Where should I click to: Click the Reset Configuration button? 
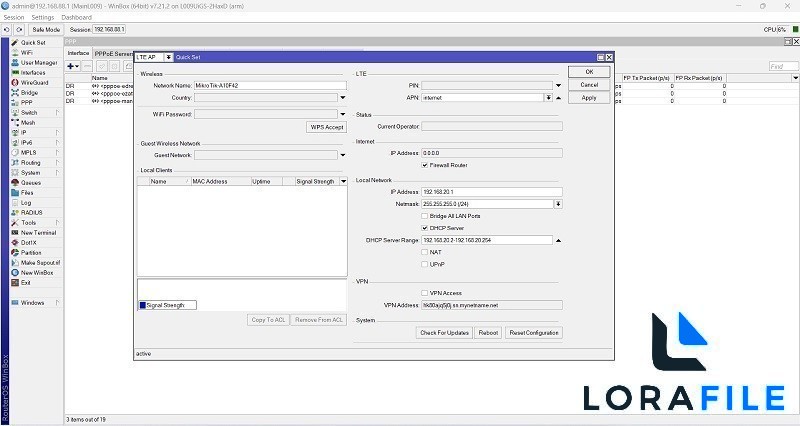point(534,333)
